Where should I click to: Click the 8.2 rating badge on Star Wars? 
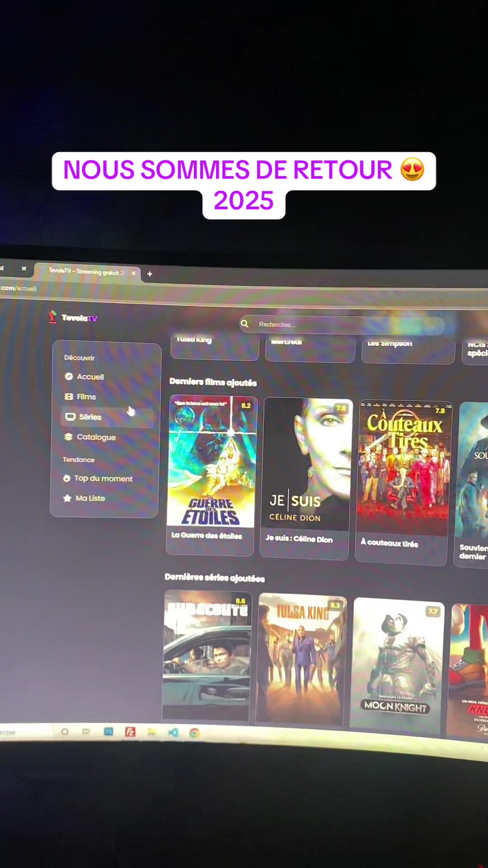(x=246, y=406)
